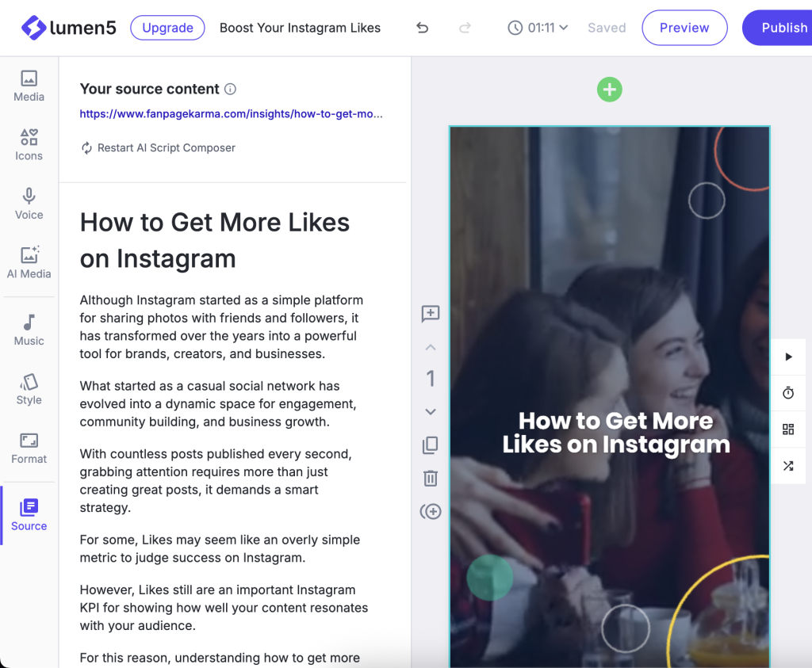This screenshot has height=668, width=812.
Task: Select the title text on video canvas
Action: pyautogui.click(x=616, y=433)
